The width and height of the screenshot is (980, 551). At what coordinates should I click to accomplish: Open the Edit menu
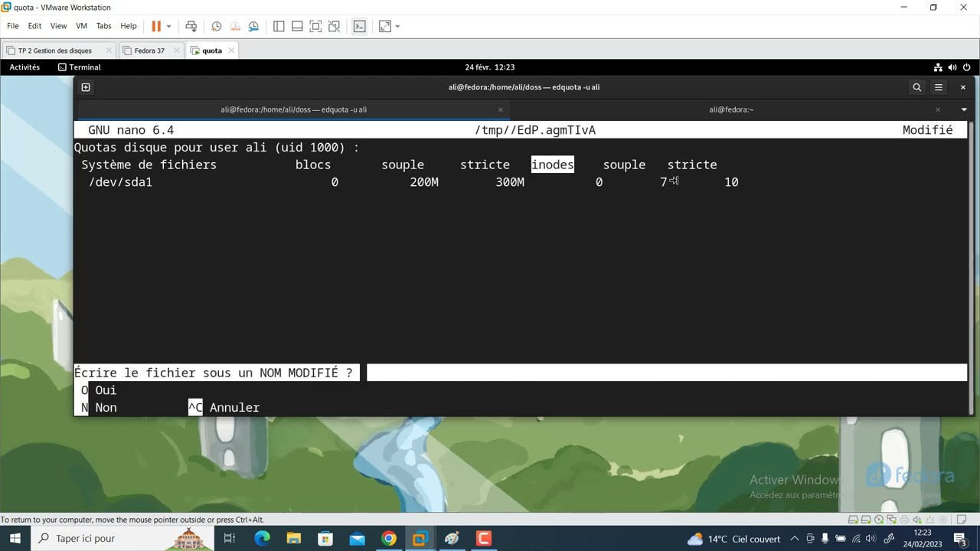coord(34,26)
